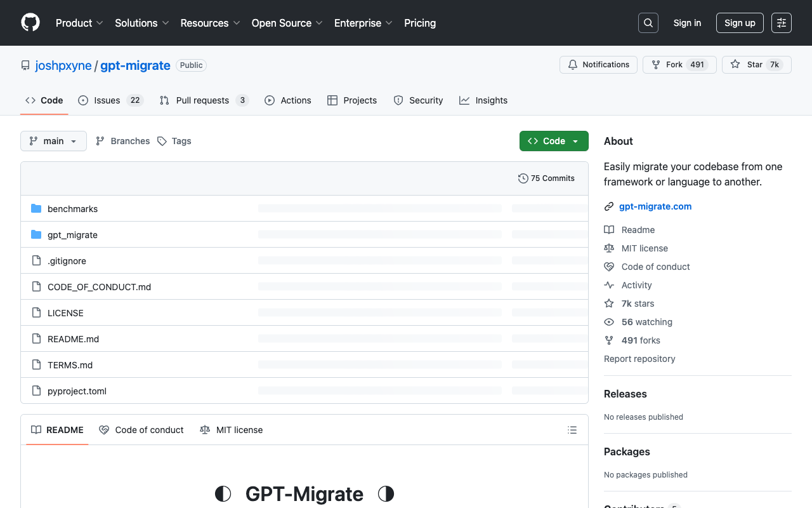The width and height of the screenshot is (812, 508).
Task: Click the scales icon beside MIT license
Action: point(609,248)
